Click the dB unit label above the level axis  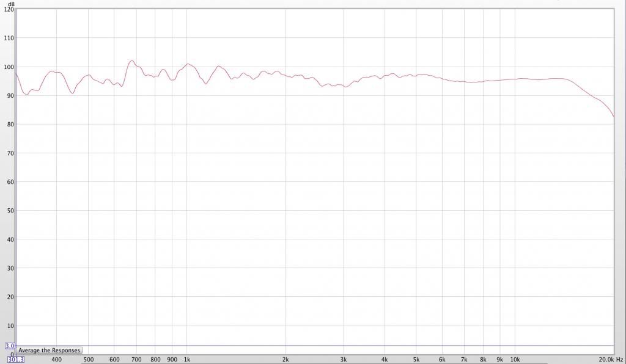pos(11,4)
